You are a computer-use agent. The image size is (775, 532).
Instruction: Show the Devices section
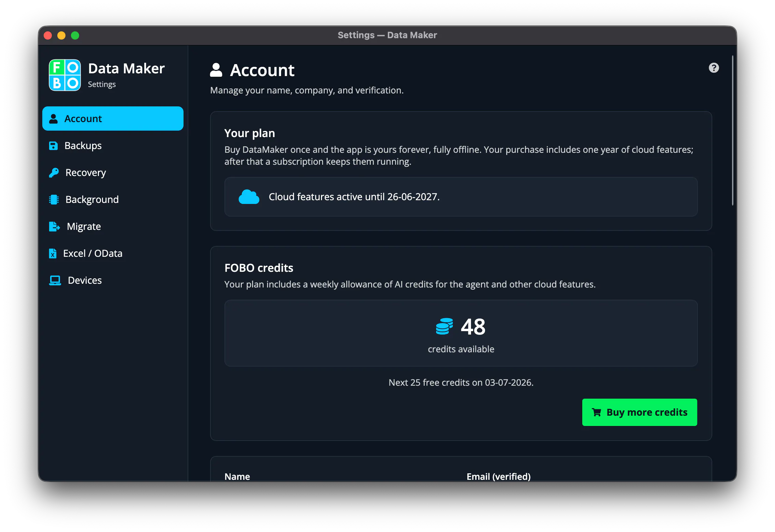point(113,280)
